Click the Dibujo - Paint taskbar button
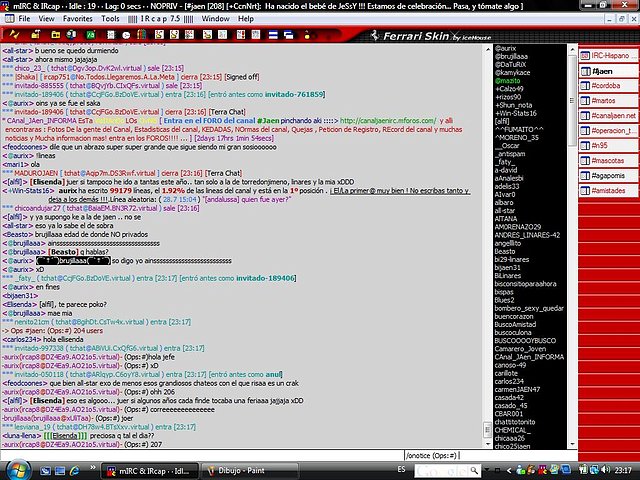 pyautogui.click(x=250, y=471)
